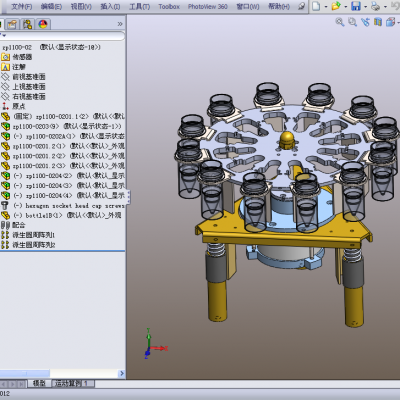400x400 pixels.
Task: Open 工具(T) menu
Action: (139, 6)
